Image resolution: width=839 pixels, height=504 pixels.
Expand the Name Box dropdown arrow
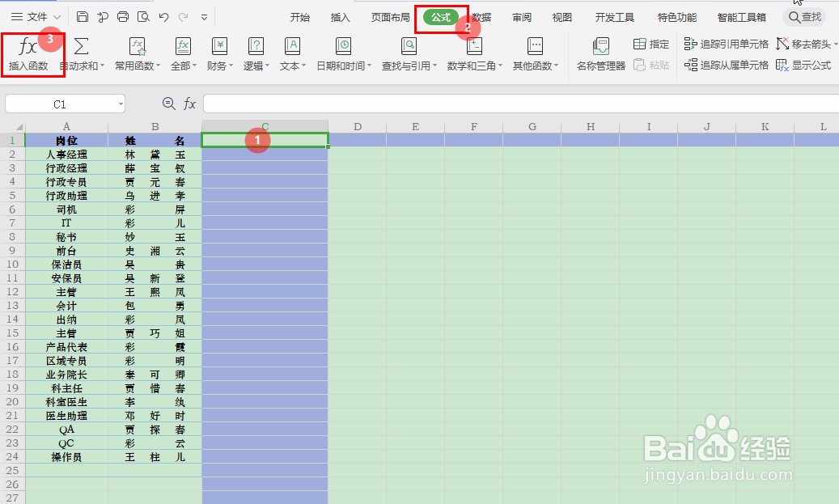(x=121, y=104)
